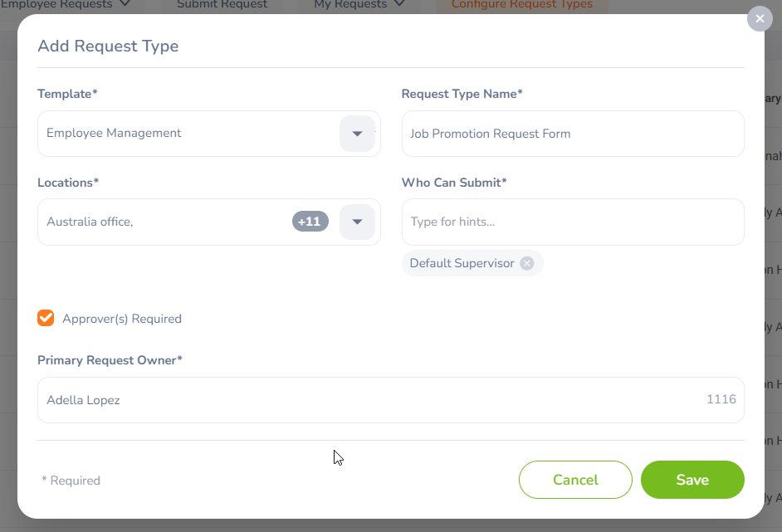Click the Who Can Submit input field
The height and width of the screenshot is (532, 782).
[573, 222]
